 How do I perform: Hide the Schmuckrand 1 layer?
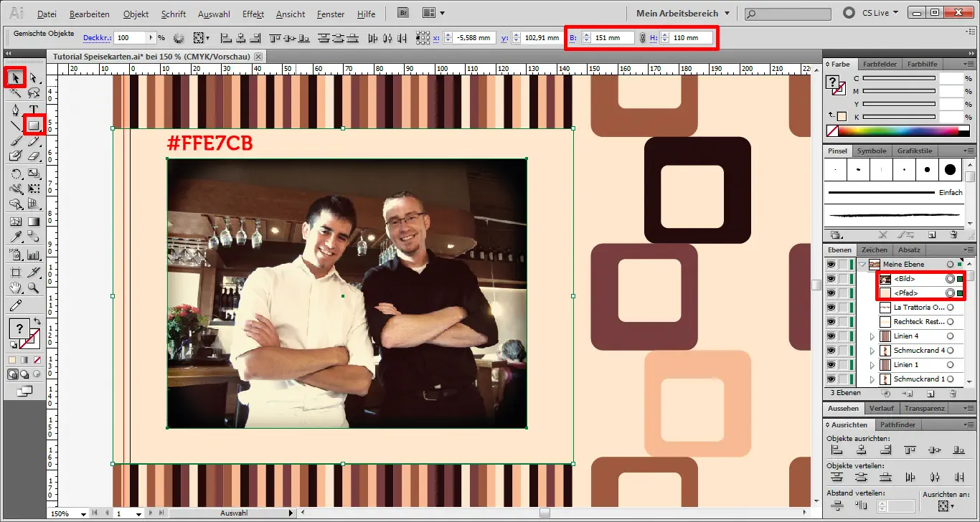coord(831,379)
